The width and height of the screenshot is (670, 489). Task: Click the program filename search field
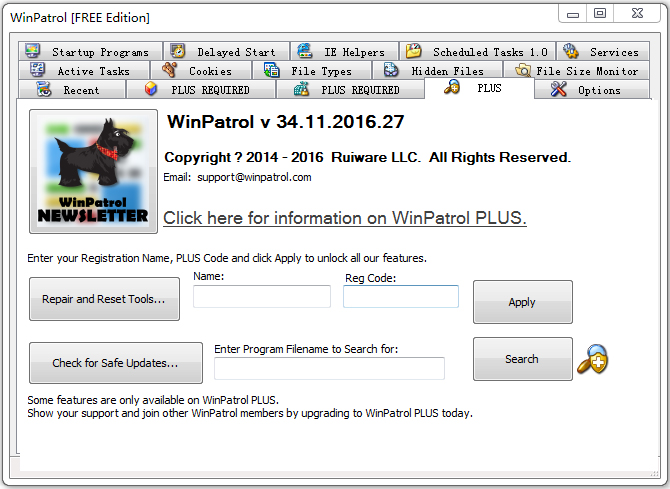click(x=329, y=368)
